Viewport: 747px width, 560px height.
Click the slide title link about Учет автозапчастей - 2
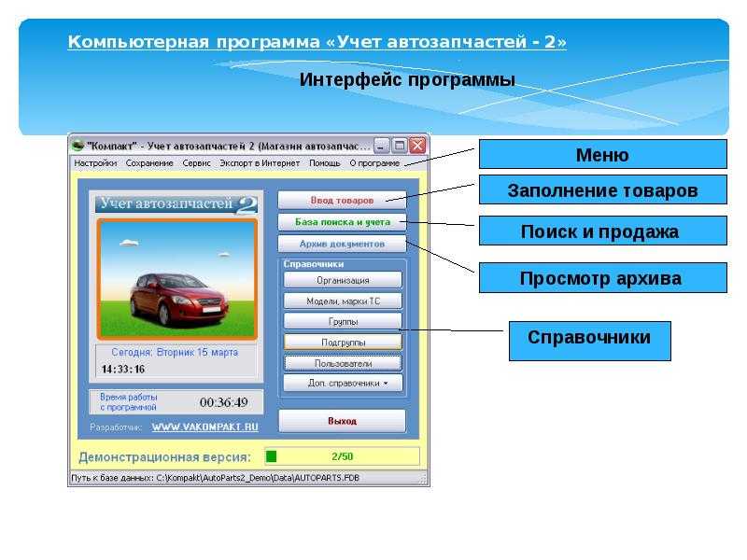point(317,42)
